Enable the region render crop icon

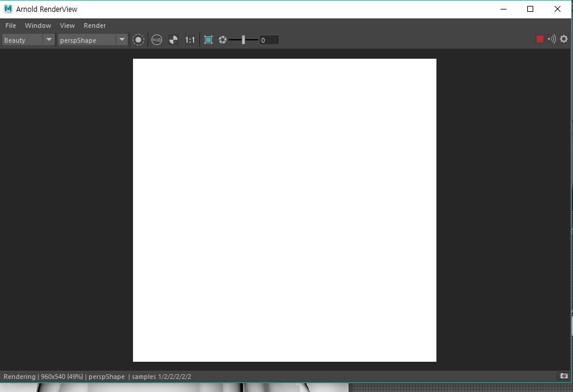pyautogui.click(x=208, y=40)
